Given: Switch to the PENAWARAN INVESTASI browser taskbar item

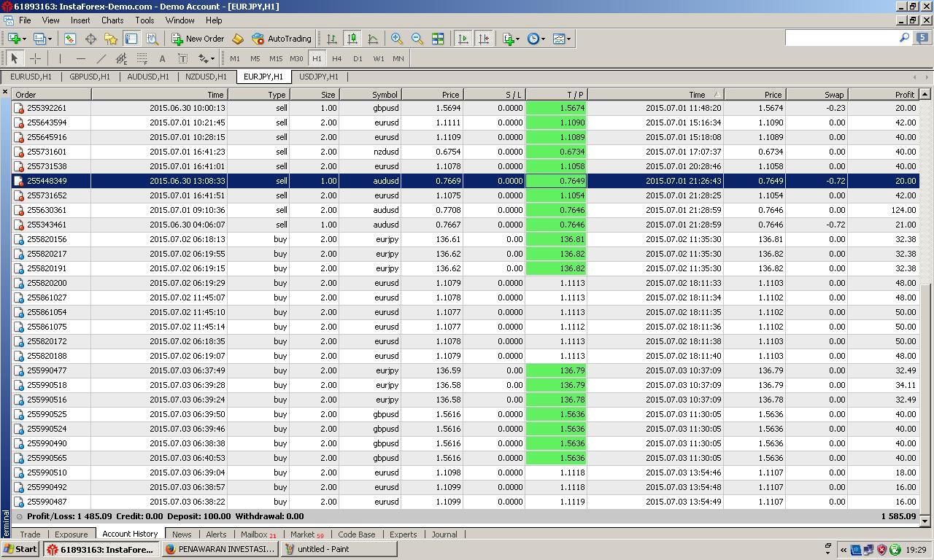Looking at the screenshot, I should point(220,549).
